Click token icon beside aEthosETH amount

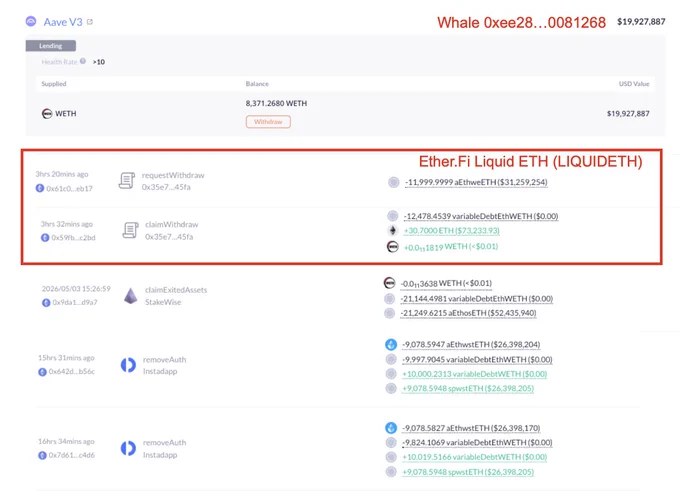coord(389,313)
